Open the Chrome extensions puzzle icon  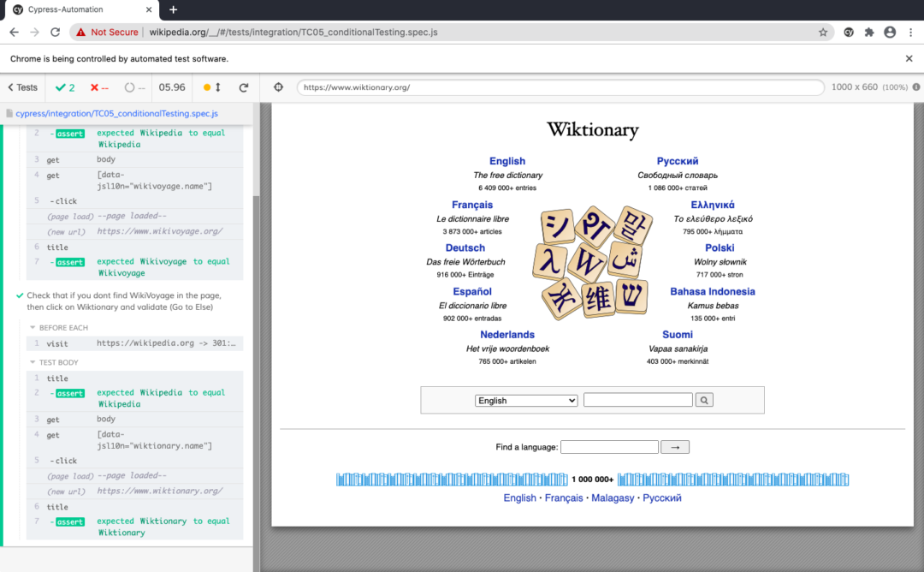click(x=869, y=33)
